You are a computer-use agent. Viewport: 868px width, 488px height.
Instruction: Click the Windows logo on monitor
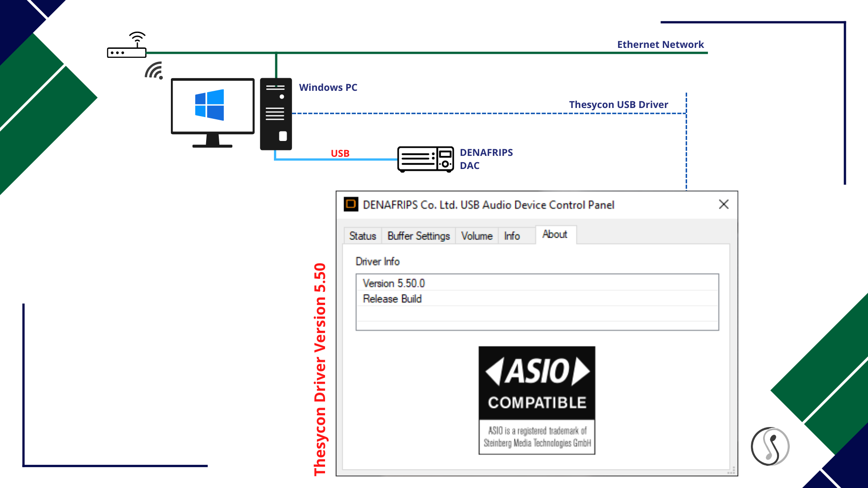[x=209, y=105]
